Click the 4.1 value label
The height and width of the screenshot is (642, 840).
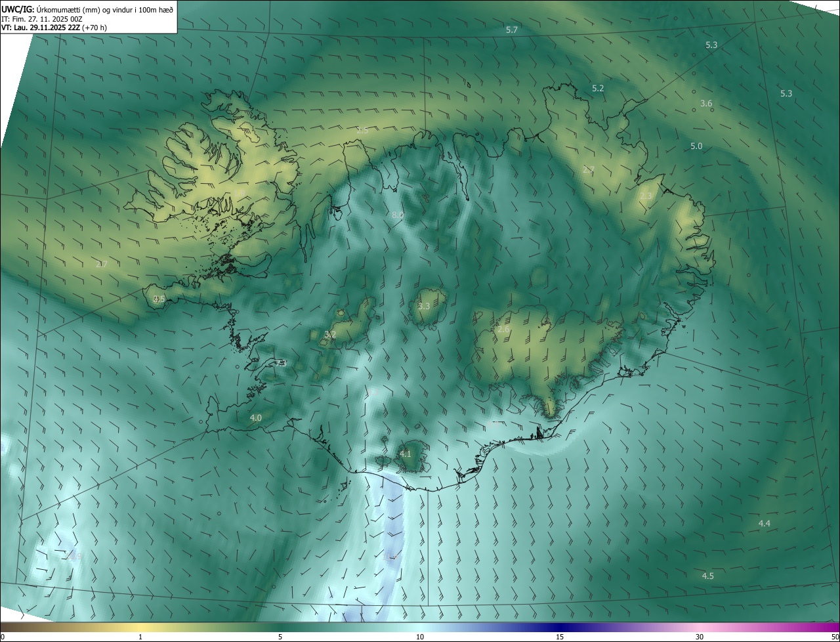click(x=406, y=454)
